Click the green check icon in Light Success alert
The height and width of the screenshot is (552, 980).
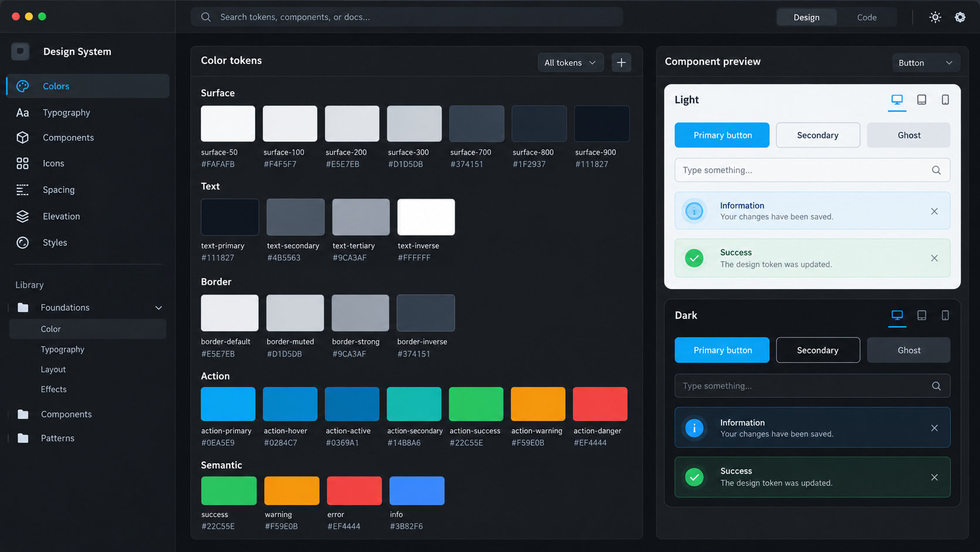tap(695, 258)
